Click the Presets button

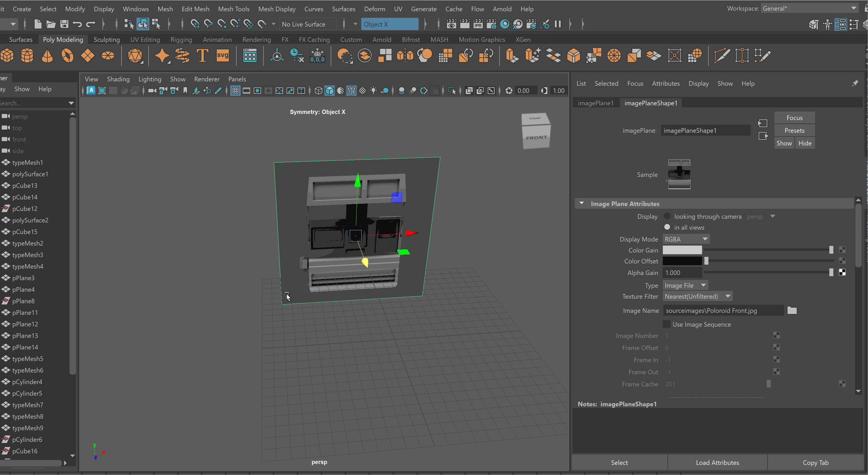[x=794, y=130]
